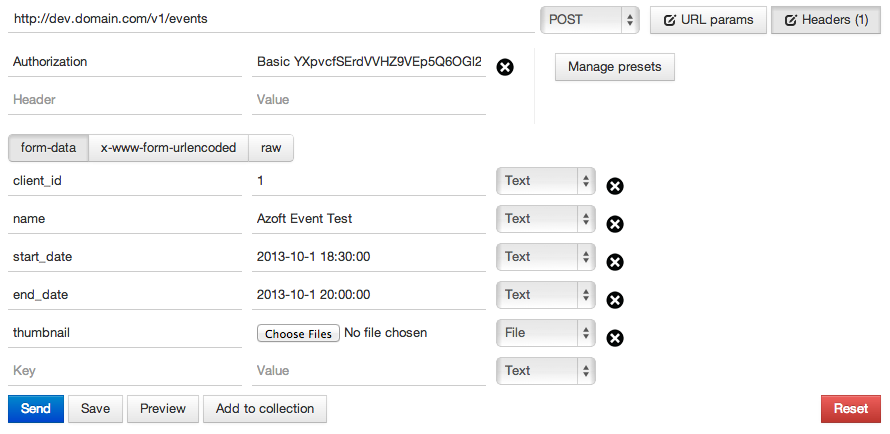This screenshot has width=890, height=434.
Task: Open type dropdown for empty Key row
Action: 545,371
